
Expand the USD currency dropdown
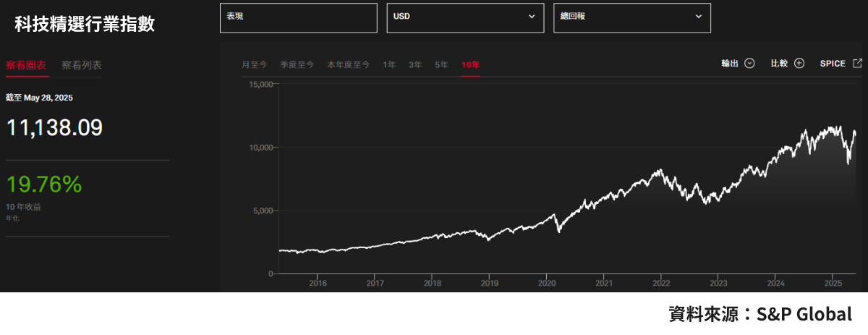[x=465, y=17]
